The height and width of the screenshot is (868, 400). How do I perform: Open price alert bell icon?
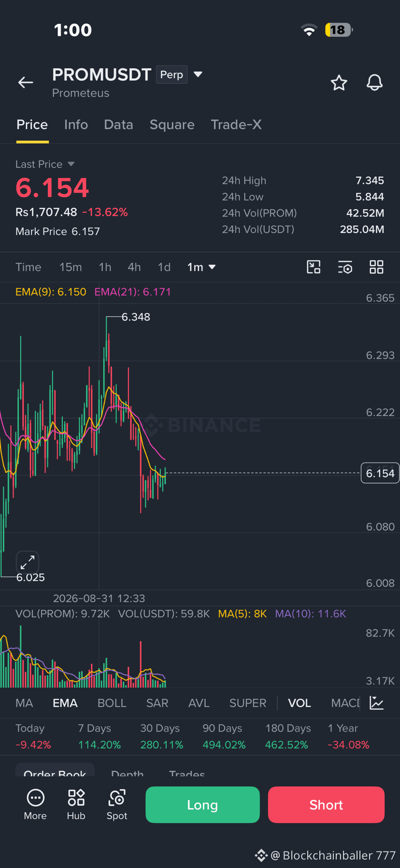(374, 83)
